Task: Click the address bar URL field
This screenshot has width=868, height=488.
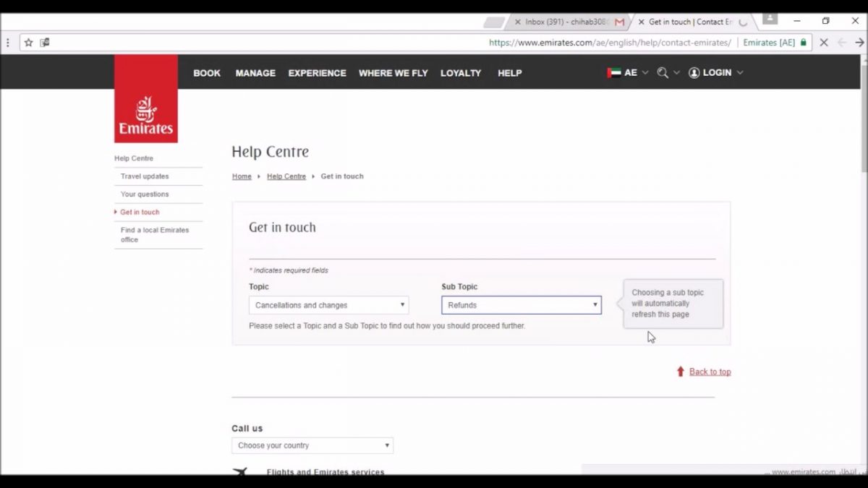Action: (610, 43)
